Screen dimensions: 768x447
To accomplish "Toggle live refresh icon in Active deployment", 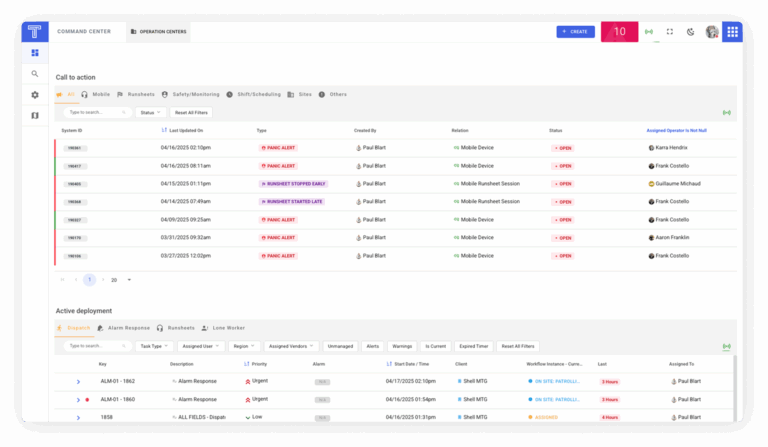I will coord(727,346).
